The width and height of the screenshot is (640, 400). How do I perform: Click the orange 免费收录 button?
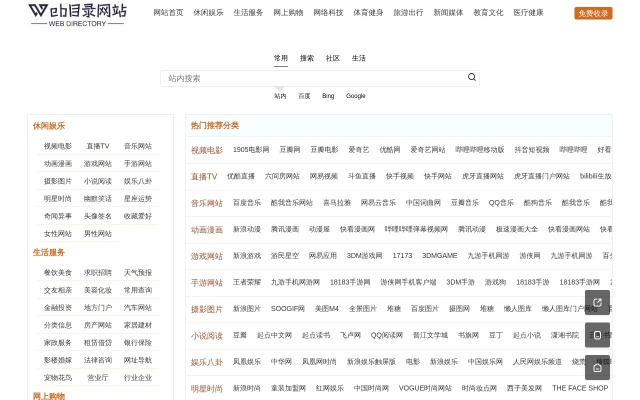tap(593, 13)
